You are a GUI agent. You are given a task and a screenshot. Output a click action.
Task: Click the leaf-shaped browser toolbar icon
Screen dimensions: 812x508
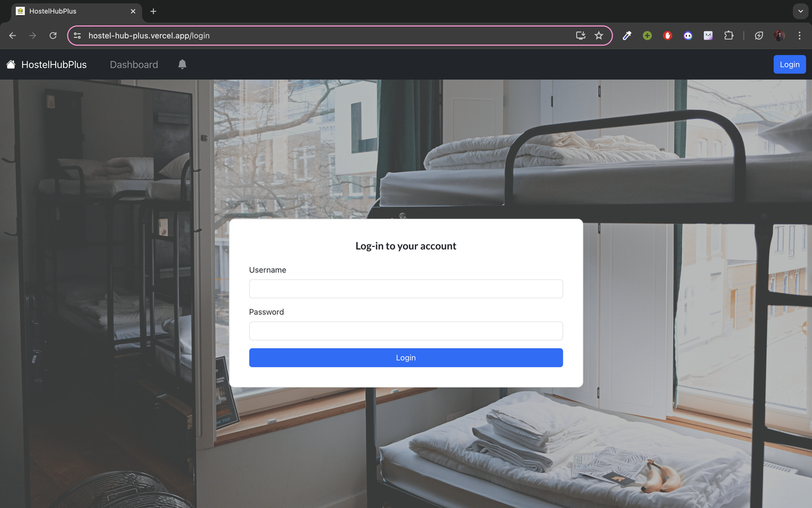tap(759, 36)
